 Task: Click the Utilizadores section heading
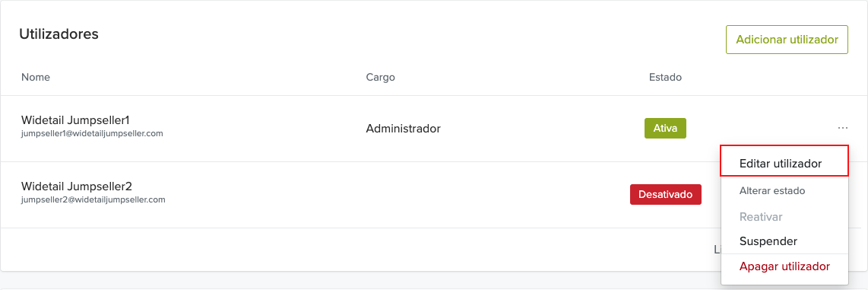[x=59, y=33]
